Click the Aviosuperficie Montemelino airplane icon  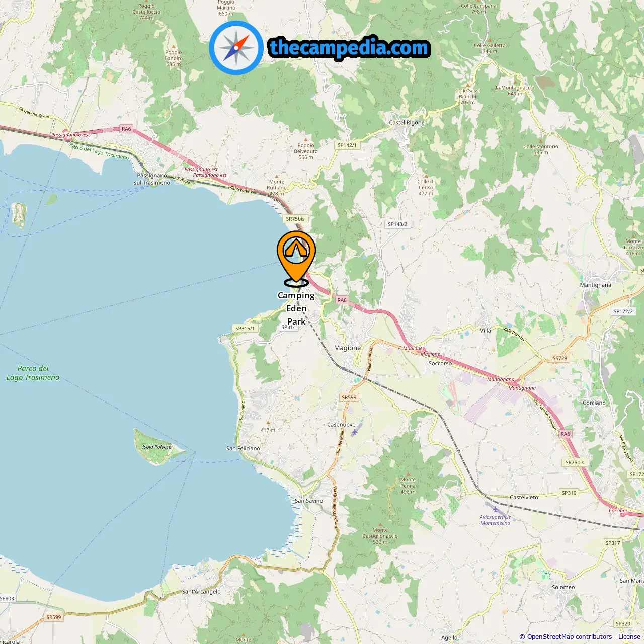click(496, 509)
